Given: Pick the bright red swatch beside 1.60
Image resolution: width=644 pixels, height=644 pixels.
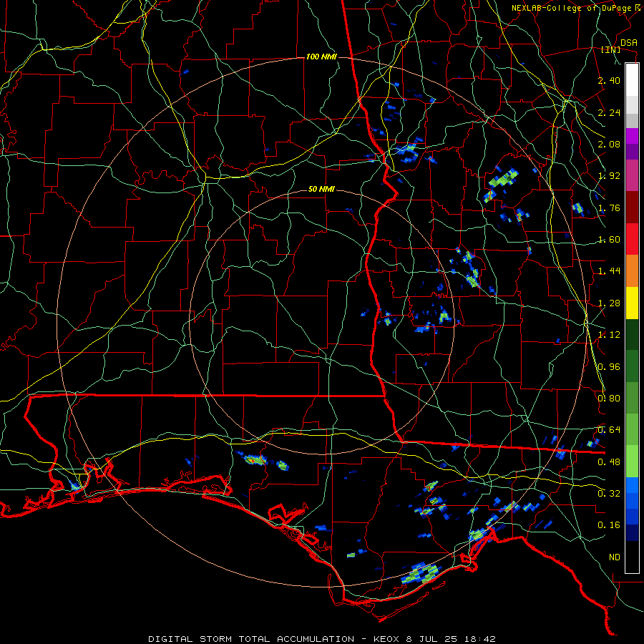Looking at the screenshot, I should pyautogui.click(x=632, y=239).
